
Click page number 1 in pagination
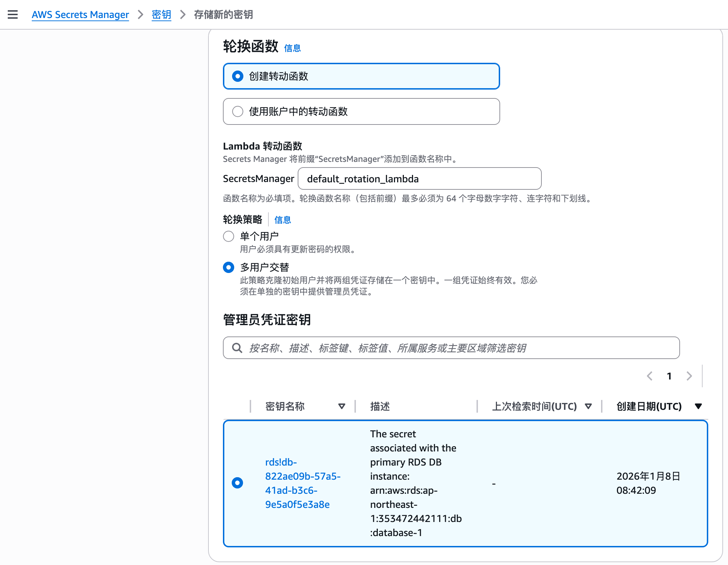[669, 376]
